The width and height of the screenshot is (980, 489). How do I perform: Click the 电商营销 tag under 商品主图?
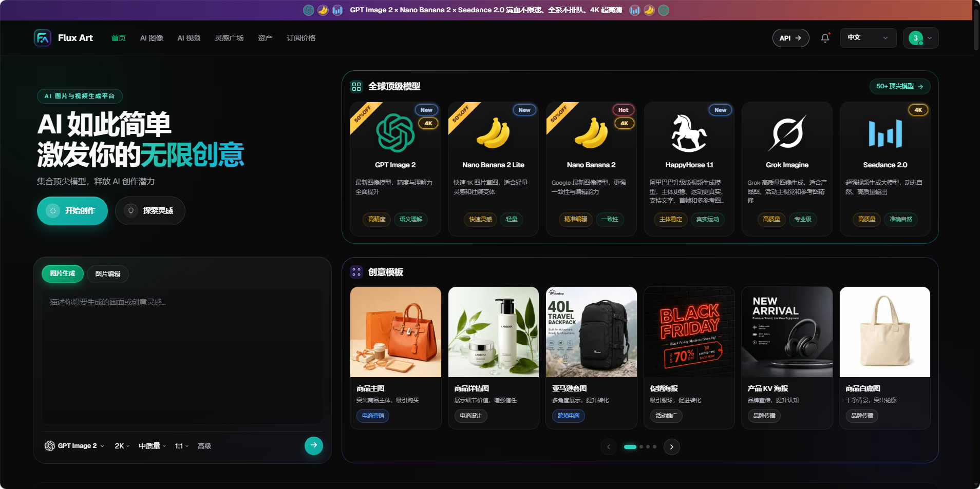click(x=373, y=416)
